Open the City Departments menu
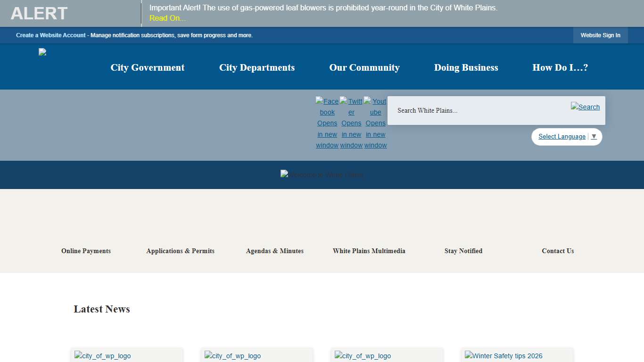Viewport: 644px width, 362px height. [x=257, y=67]
